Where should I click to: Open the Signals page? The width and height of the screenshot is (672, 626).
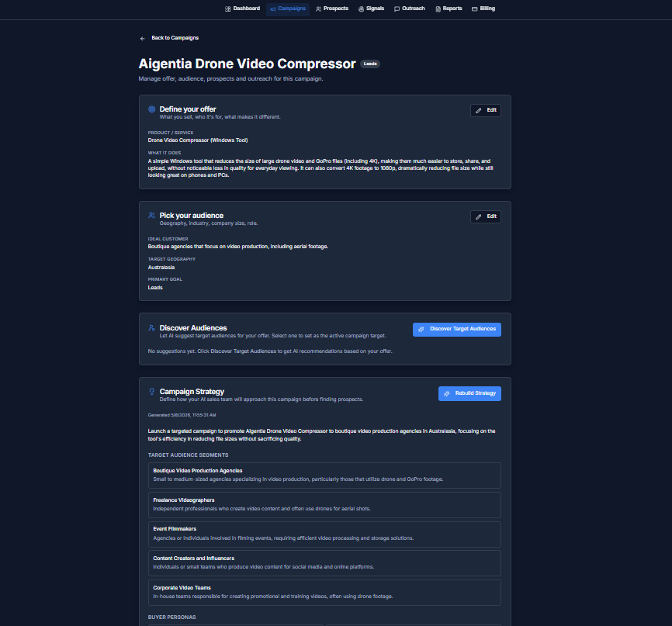371,9
